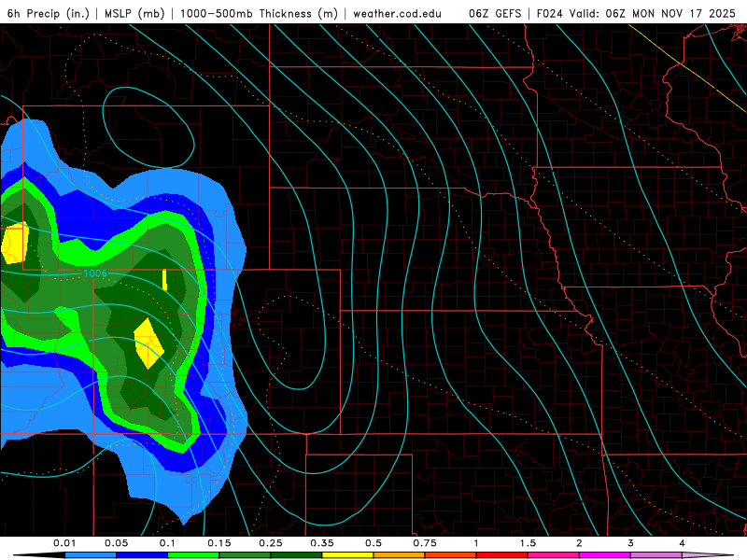Click the 0.75 legend value
Viewport: 747px width, 560px height.
[425, 543]
